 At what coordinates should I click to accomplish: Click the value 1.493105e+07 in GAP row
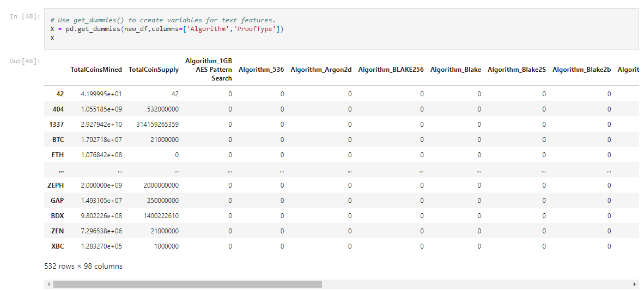[101, 201]
